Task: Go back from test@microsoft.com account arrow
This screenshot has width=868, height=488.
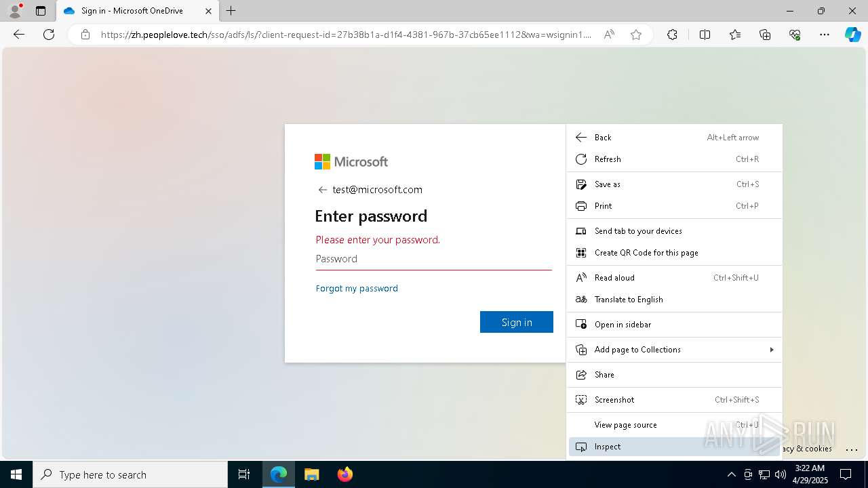Action: 323,190
